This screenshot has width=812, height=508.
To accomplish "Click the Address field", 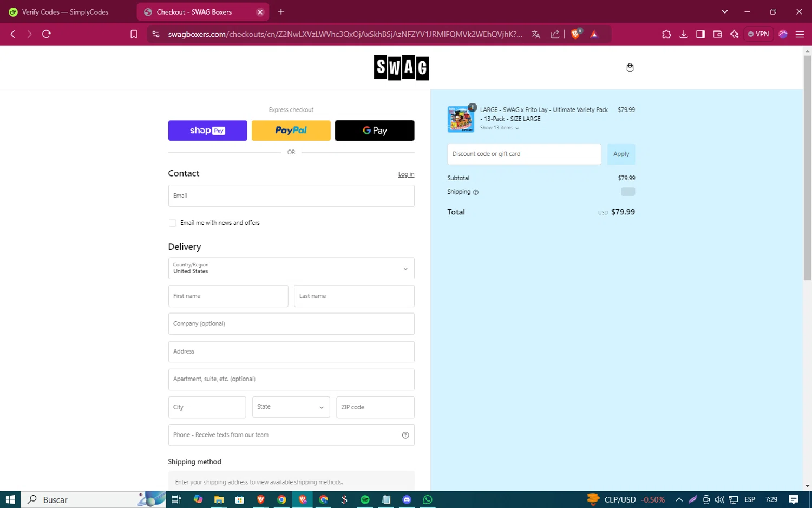I will tap(291, 351).
